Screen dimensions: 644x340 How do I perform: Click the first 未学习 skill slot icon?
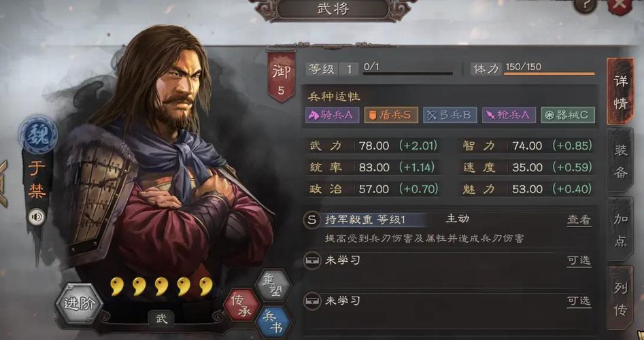[x=311, y=260]
